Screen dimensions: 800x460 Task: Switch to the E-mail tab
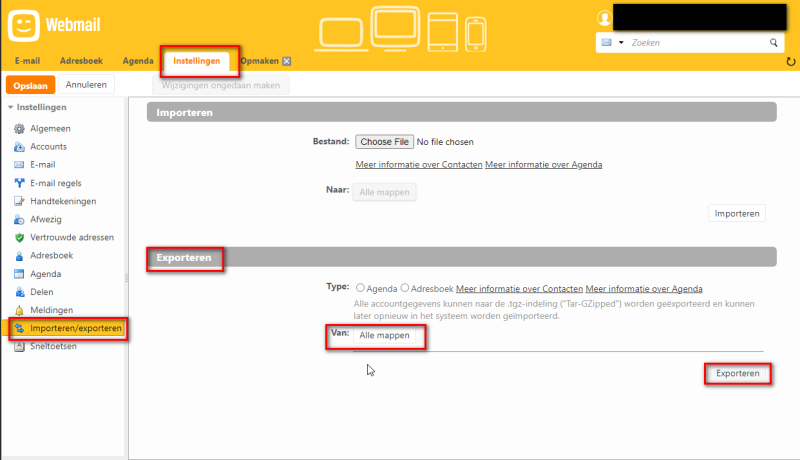(27, 62)
